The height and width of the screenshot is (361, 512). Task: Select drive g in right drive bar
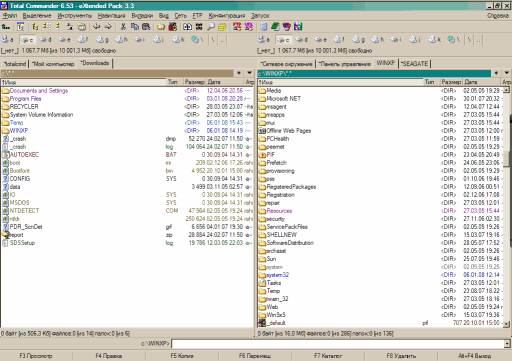[x=359, y=40]
